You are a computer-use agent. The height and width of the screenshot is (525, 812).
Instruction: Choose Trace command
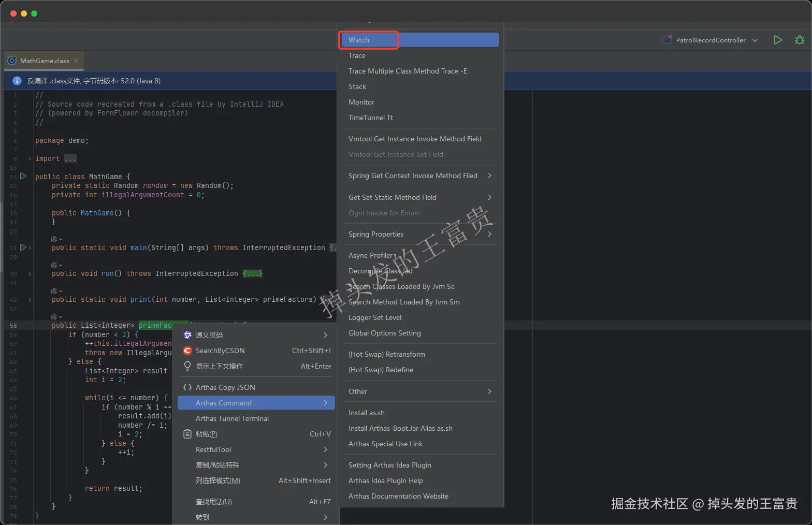point(420,55)
